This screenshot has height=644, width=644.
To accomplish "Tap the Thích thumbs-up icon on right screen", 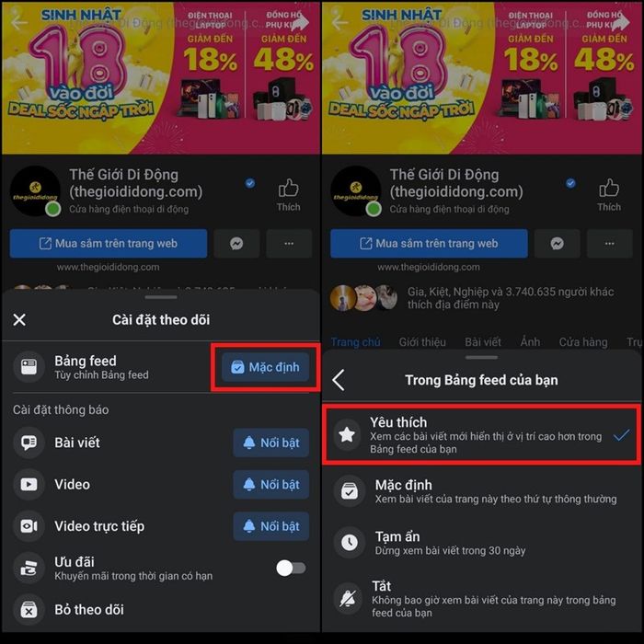I will coord(609,189).
